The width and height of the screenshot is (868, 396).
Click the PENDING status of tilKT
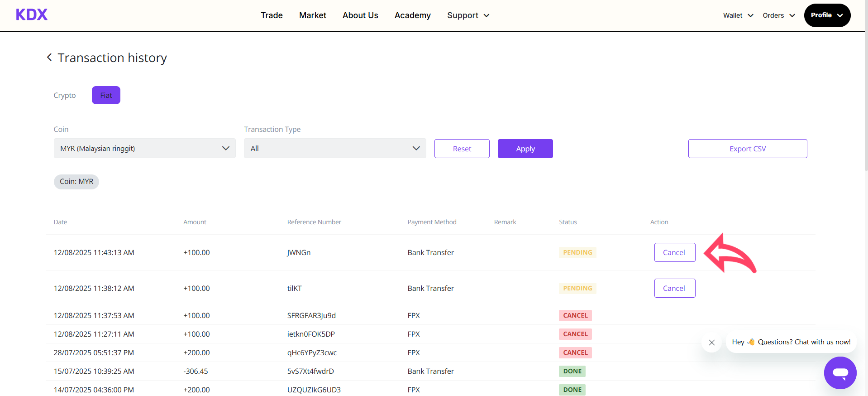[577, 288]
